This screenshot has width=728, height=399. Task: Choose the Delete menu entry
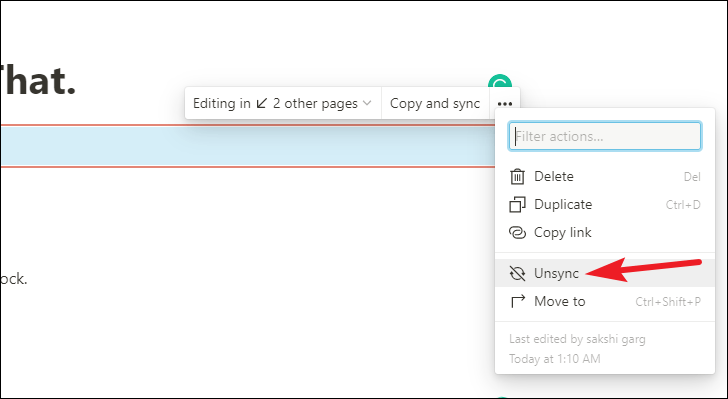(605, 177)
